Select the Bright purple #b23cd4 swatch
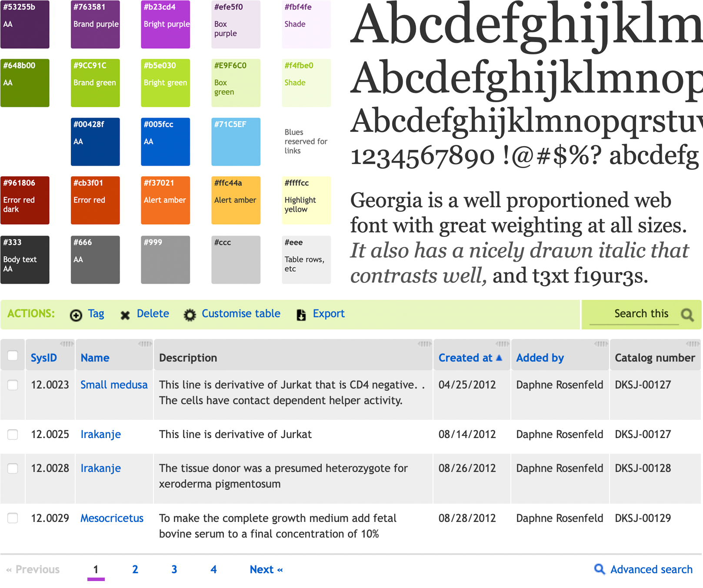 coord(165,24)
